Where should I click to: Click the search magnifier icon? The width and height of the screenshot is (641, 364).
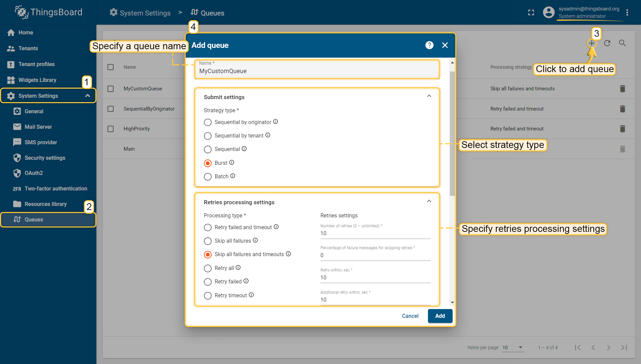pos(622,43)
